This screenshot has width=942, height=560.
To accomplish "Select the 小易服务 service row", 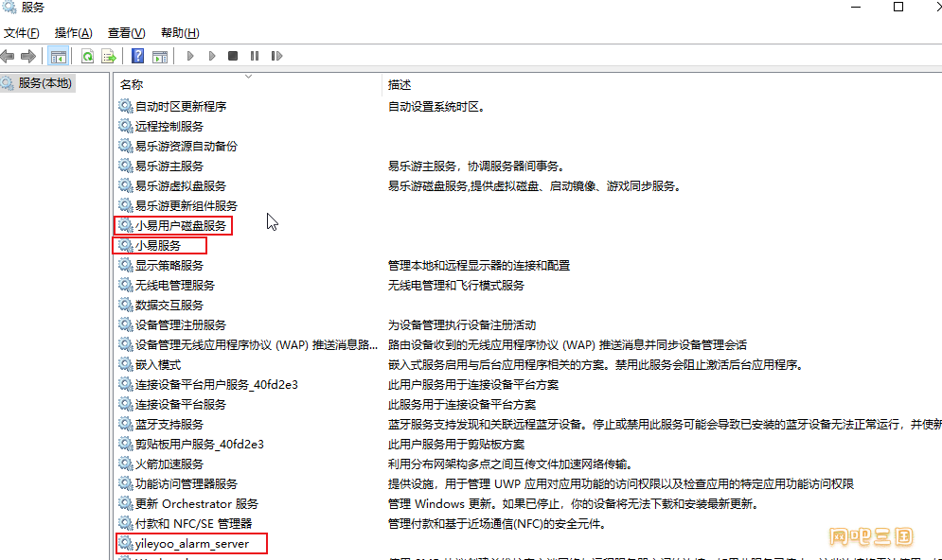I will [158, 246].
